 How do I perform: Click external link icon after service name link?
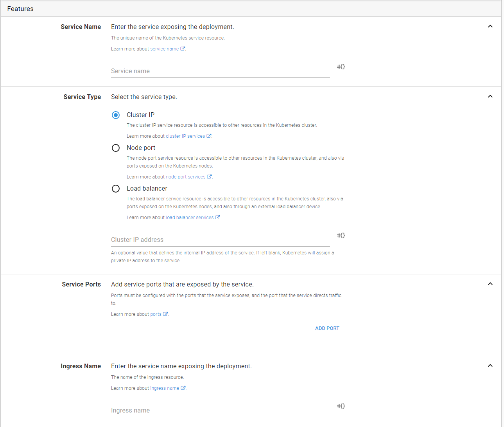click(x=183, y=49)
